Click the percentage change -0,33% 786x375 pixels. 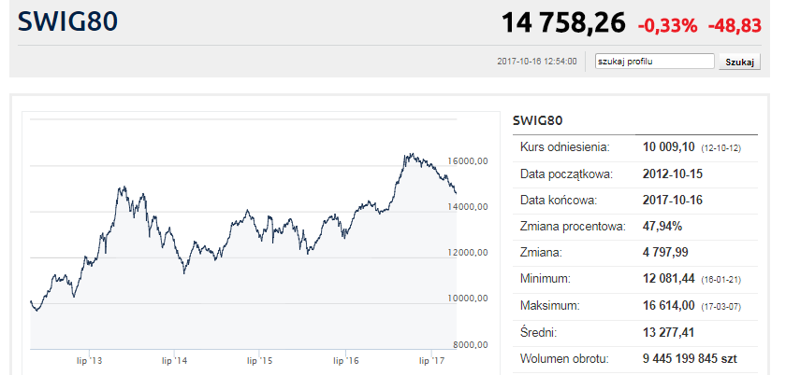(667, 25)
